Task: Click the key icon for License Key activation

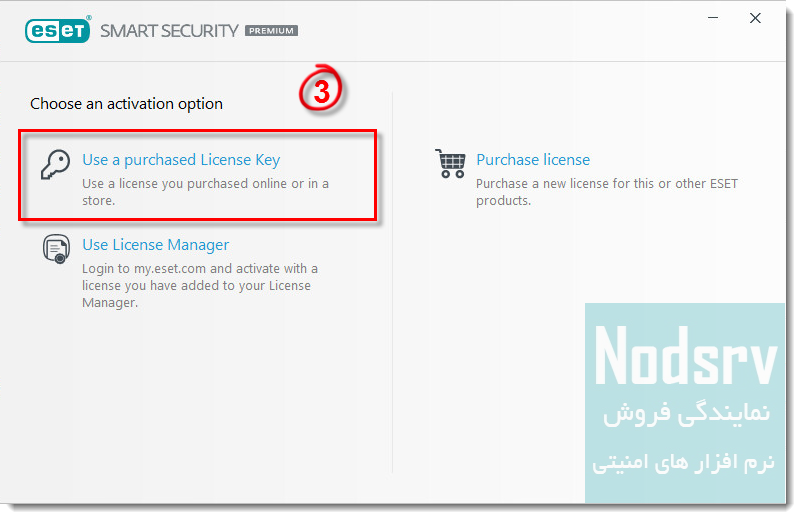Action: (55, 164)
